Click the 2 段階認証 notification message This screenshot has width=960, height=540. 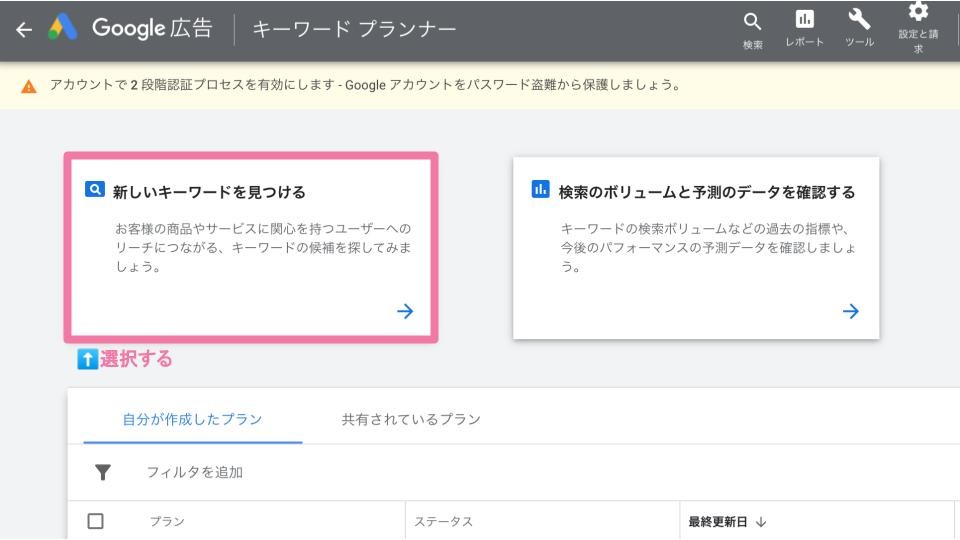click(366, 85)
